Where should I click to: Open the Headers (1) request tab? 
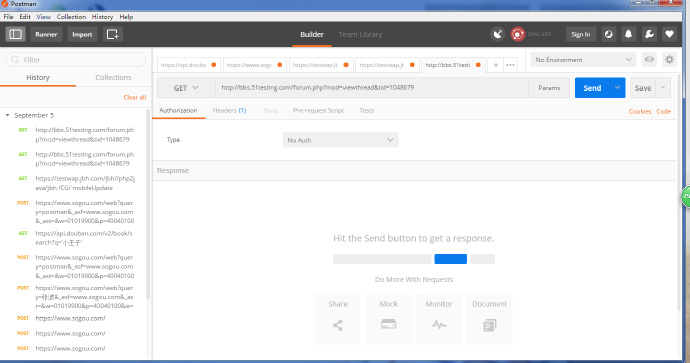click(229, 110)
